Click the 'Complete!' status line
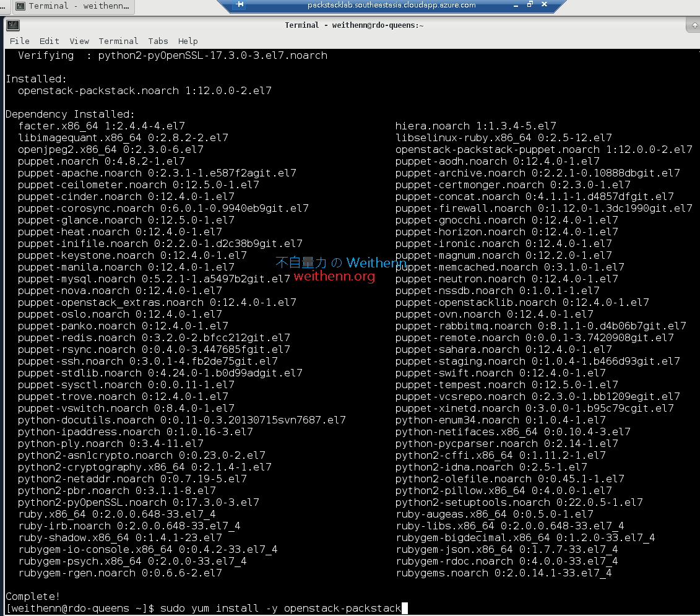This screenshot has height=616, width=700. click(33, 597)
